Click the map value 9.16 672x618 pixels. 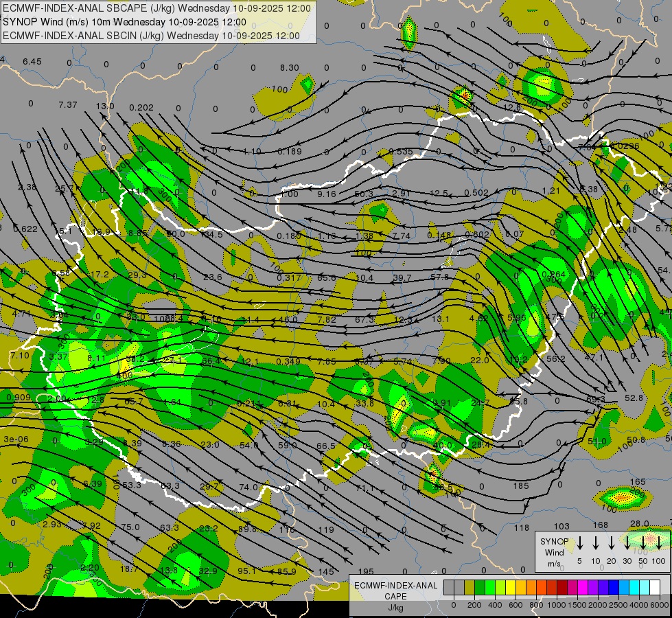click(x=327, y=194)
